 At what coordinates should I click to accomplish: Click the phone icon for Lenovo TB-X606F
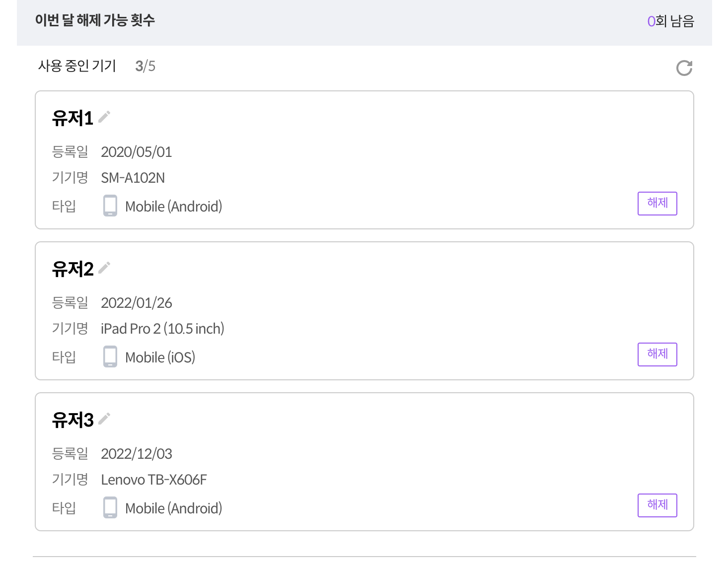[x=110, y=507]
